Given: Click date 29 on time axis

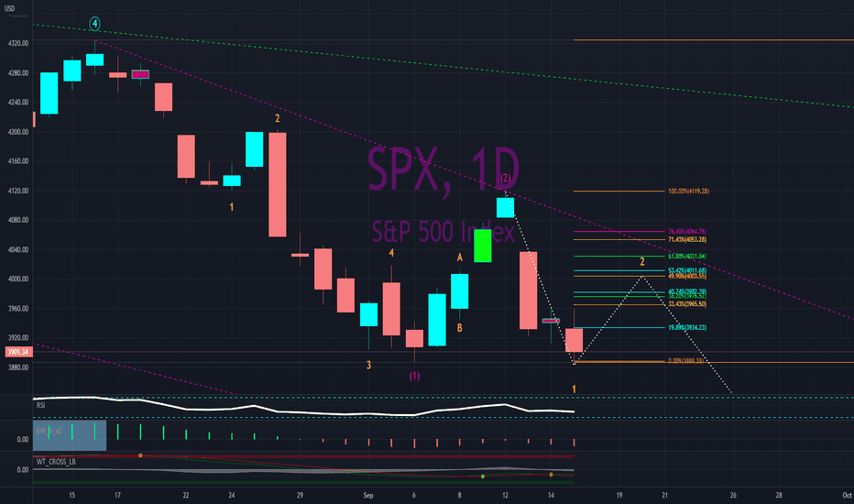Looking at the screenshot, I should [301, 495].
